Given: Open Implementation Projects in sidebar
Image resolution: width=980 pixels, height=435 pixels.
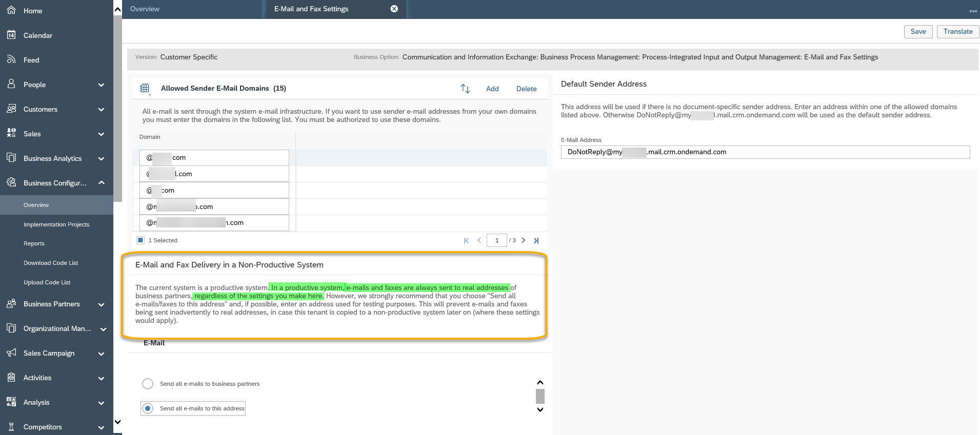Looking at the screenshot, I should click(x=56, y=224).
